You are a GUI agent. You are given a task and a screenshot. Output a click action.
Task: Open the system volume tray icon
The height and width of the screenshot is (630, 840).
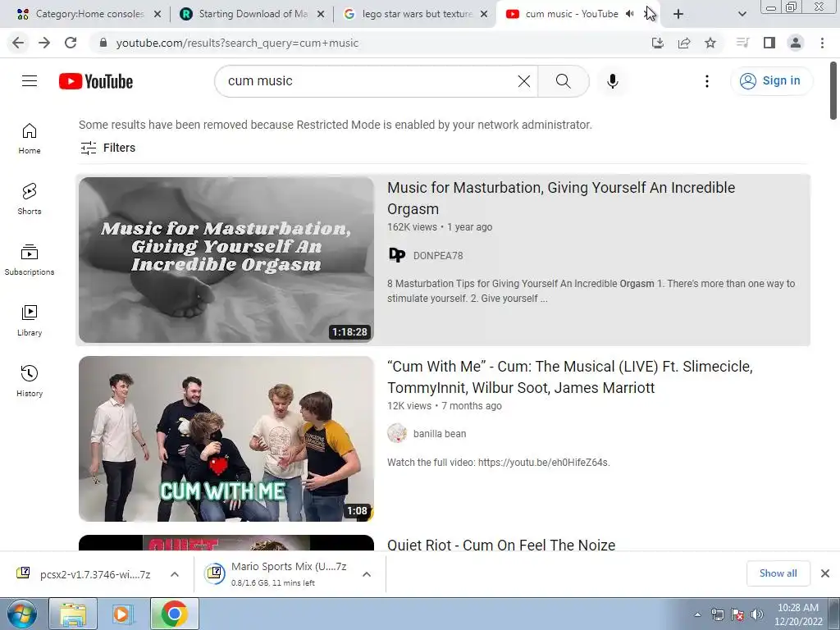[757, 614]
